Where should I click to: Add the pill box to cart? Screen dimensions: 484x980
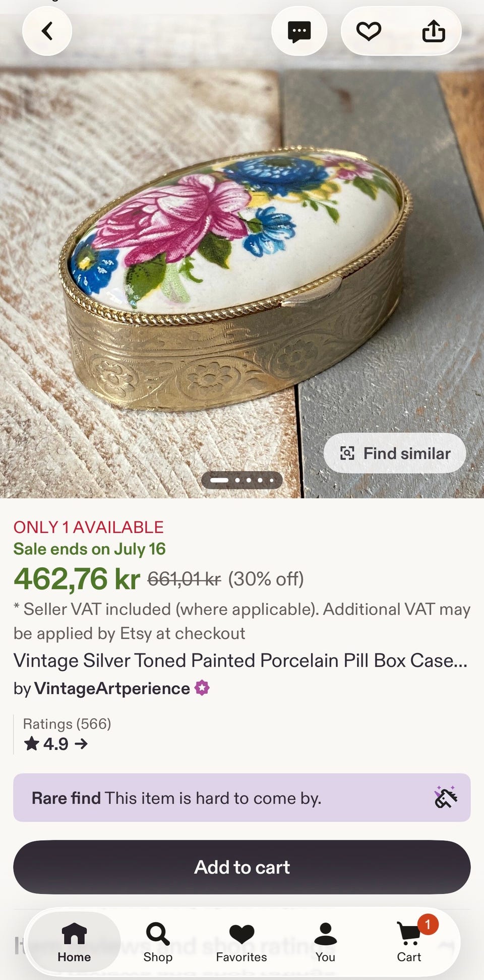(242, 867)
